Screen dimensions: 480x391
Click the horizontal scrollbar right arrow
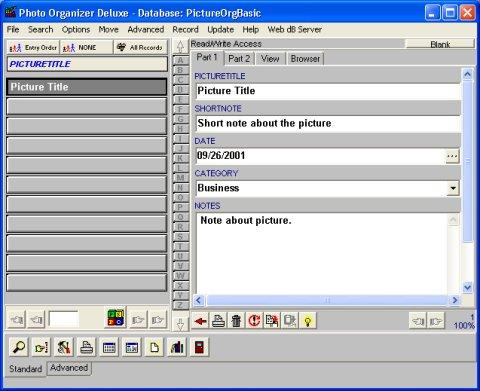455,300
